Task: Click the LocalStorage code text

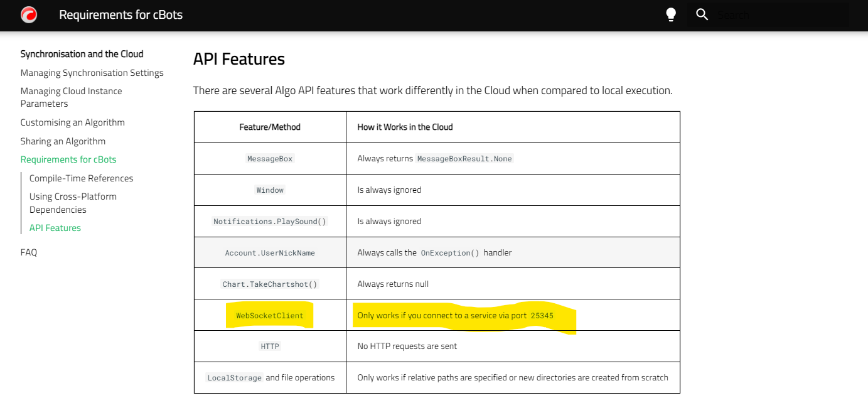Action: pyautogui.click(x=235, y=378)
